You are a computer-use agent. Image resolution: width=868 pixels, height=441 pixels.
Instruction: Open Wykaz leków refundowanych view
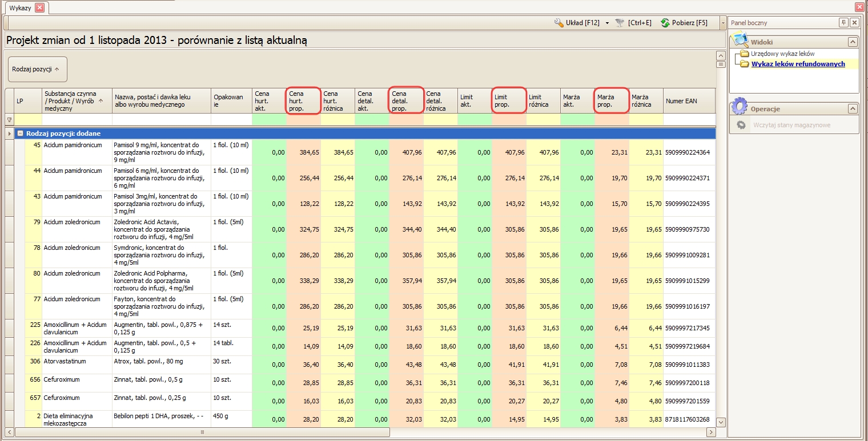(x=798, y=64)
